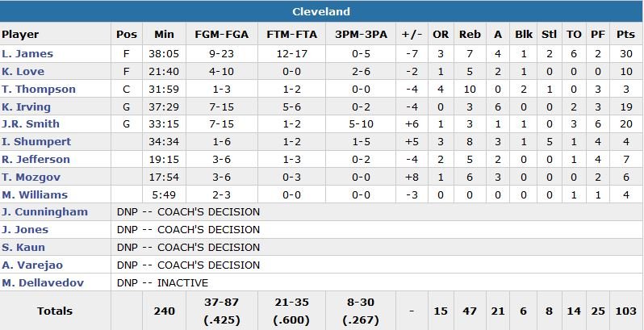Click M. Williams player link
This screenshot has height=330, width=644.
(35, 195)
